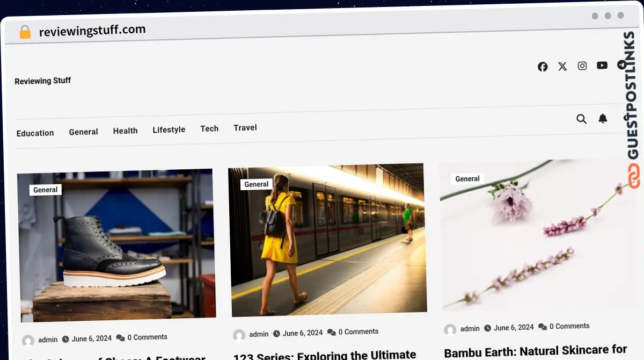The height and width of the screenshot is (360, 644).
Task: Click the Reviewing Stuff site title
Action: coord(43,81)
